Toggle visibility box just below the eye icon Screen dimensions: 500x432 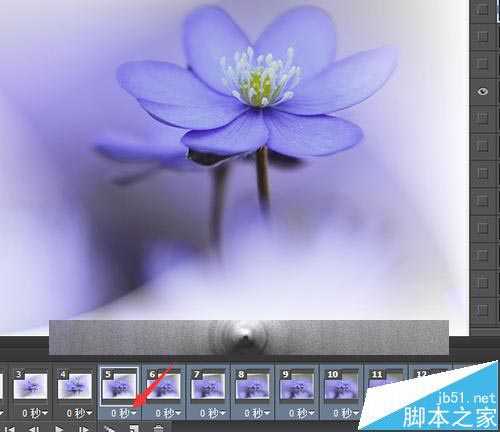(x=482, y=118)
